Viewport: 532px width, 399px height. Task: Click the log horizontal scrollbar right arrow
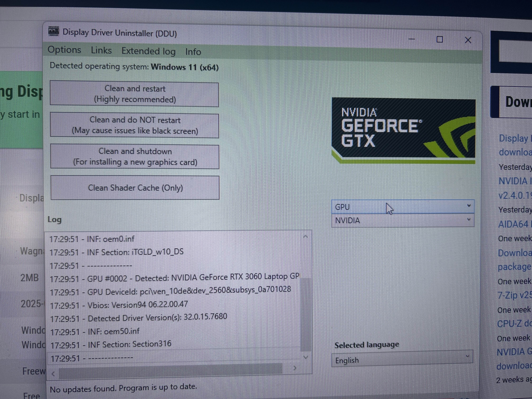(295, 368)
